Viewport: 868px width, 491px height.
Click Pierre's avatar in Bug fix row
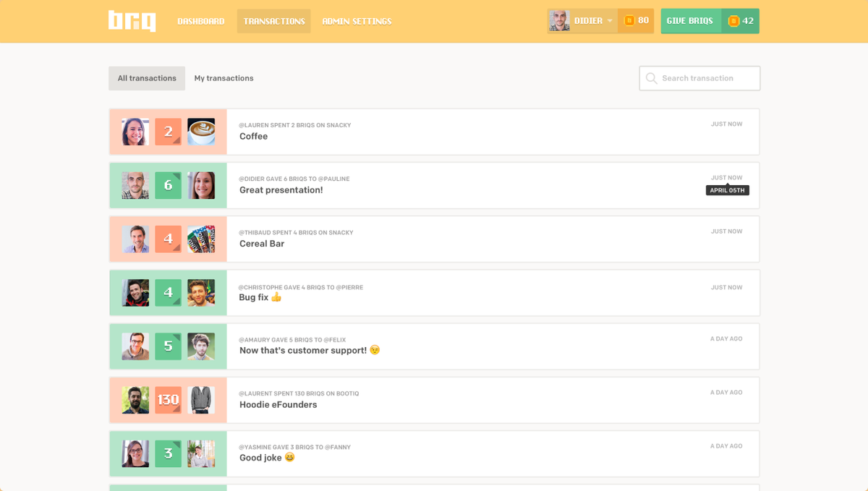[201, 293]
